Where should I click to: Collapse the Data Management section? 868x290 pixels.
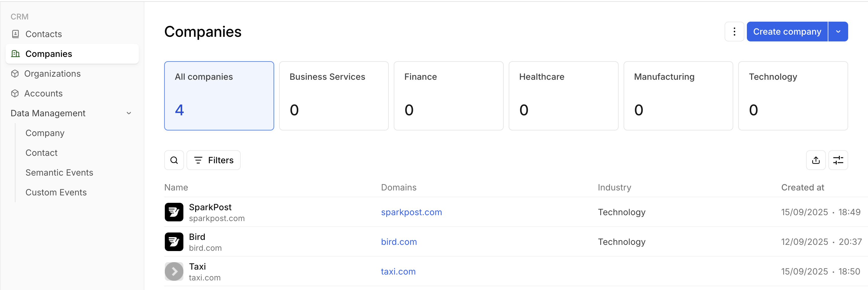point(129,113)
